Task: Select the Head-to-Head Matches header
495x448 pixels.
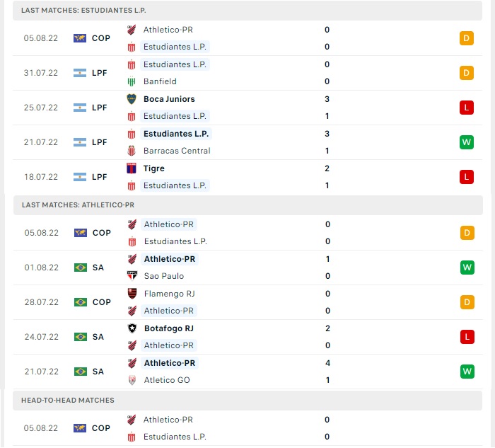Action: [248, 401]
